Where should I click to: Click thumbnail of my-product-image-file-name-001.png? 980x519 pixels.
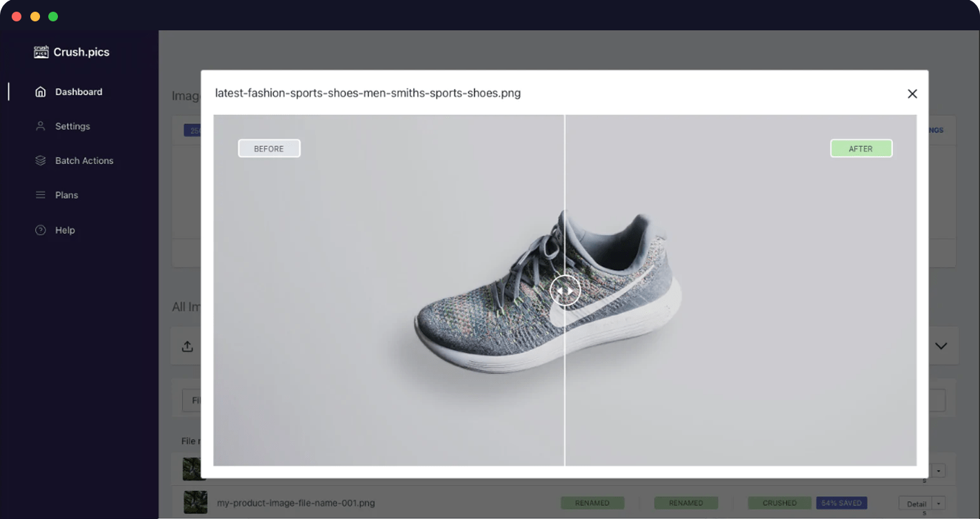pyautogui.click(x=195, y=502)
